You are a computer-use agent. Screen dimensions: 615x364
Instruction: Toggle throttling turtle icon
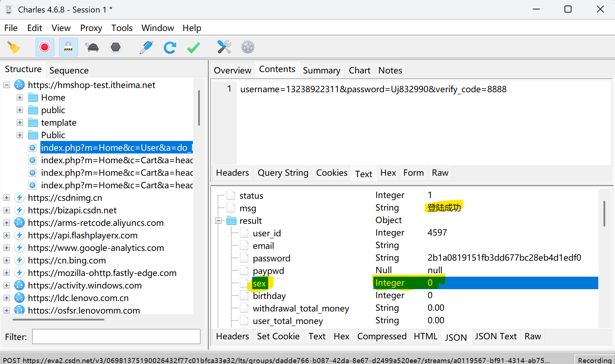92,47
